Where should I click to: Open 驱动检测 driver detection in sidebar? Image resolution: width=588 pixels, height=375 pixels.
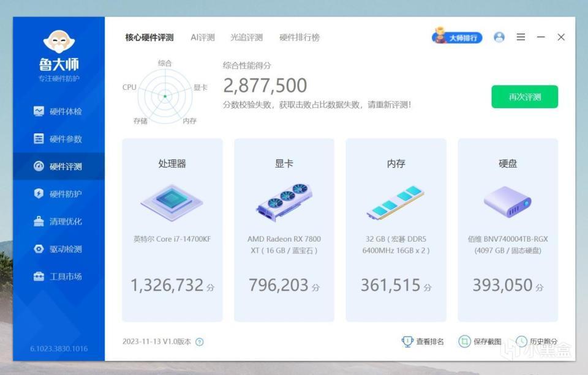[x=58, y=249]
